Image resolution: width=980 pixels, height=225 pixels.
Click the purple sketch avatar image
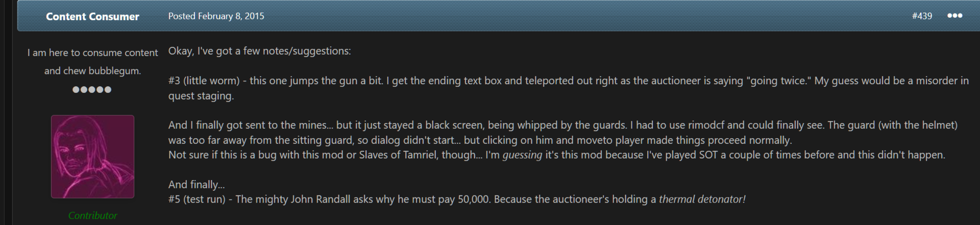tap(92, 157)
